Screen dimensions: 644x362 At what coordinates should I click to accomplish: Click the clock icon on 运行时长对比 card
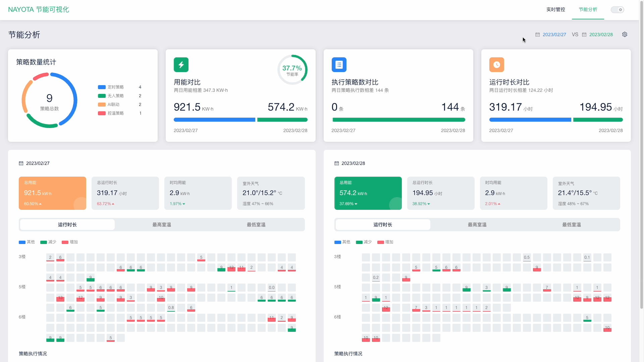click(497, 64)
